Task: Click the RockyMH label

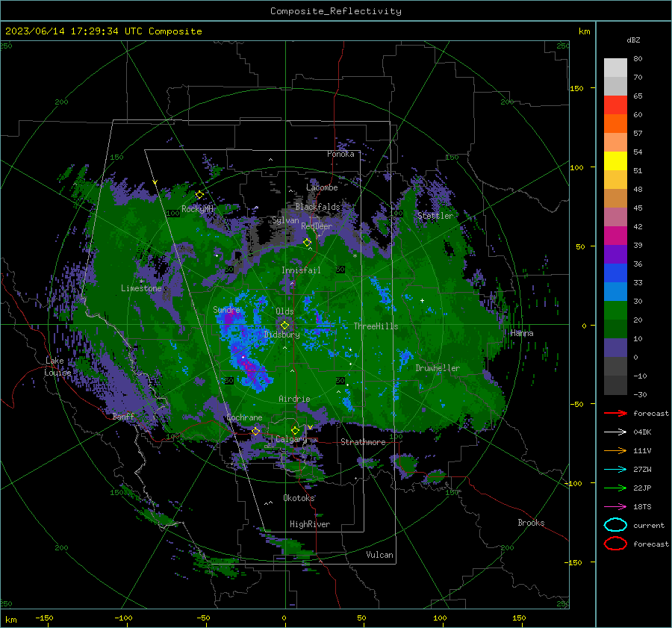Action: click(197, 209)
